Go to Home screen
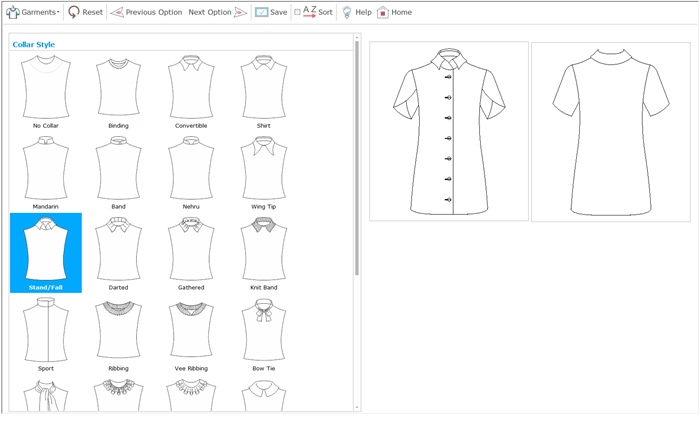 tap(394, 12)
